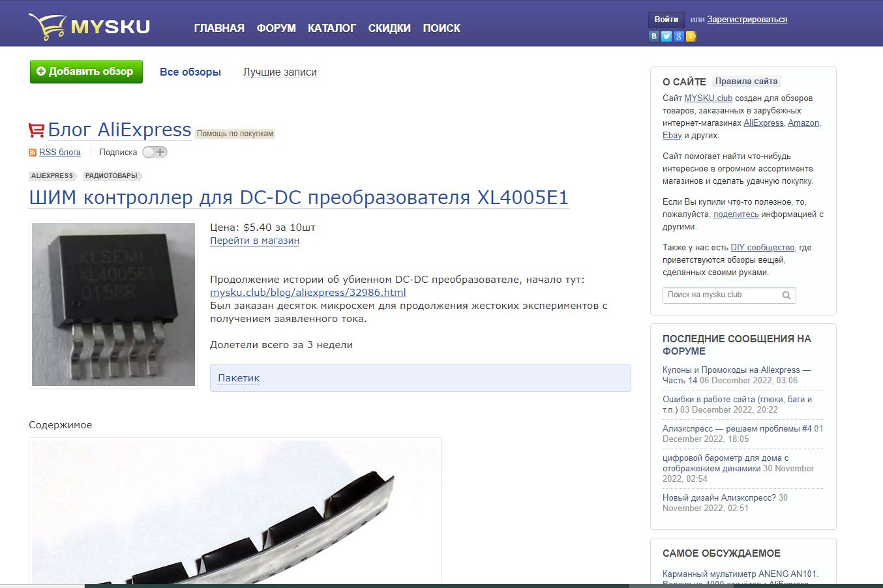Go to the СКИДКИ section
This screenshot has height=588, width=883.
click(x=389, y=28)
